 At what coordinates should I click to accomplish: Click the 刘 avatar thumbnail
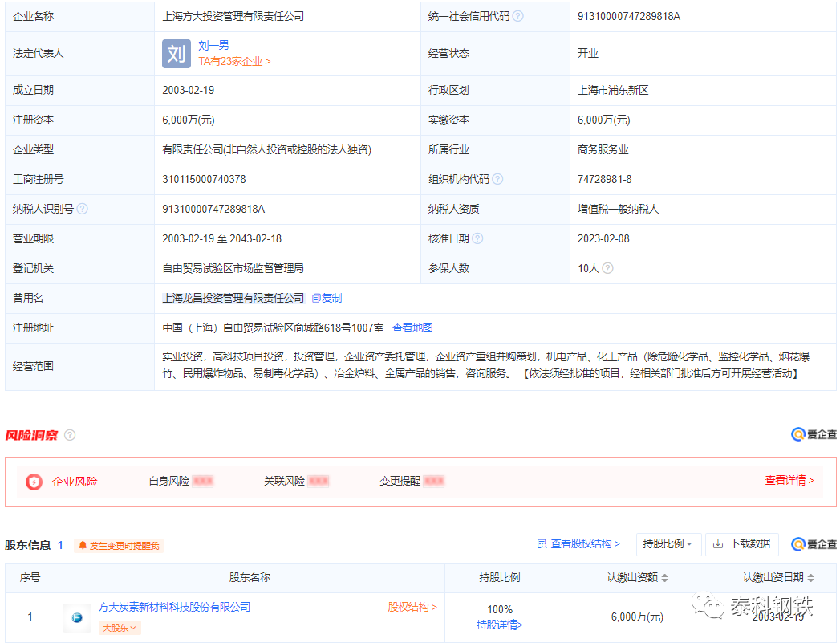click(177, 54)
